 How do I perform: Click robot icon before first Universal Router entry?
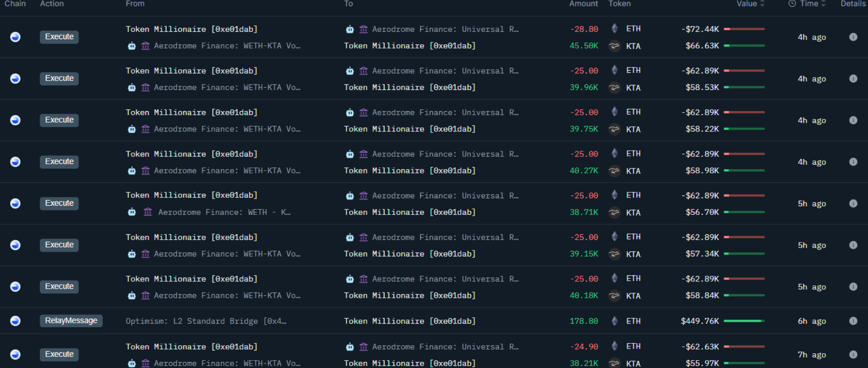coord(350,30)
